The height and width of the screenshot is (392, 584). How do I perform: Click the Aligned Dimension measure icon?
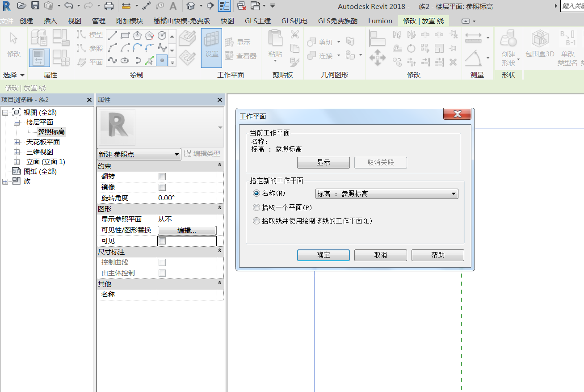point(474,38)
